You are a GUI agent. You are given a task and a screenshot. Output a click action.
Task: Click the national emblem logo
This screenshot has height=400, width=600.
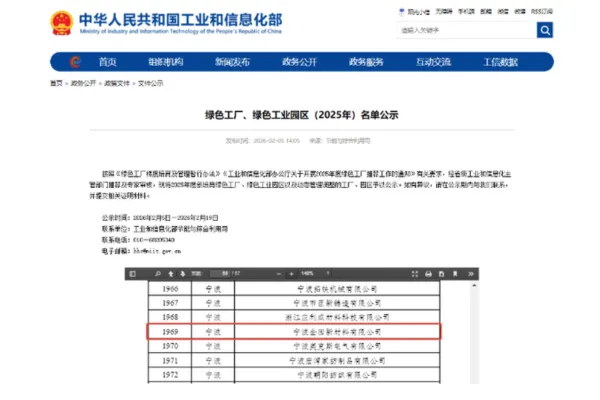[62, 23]
